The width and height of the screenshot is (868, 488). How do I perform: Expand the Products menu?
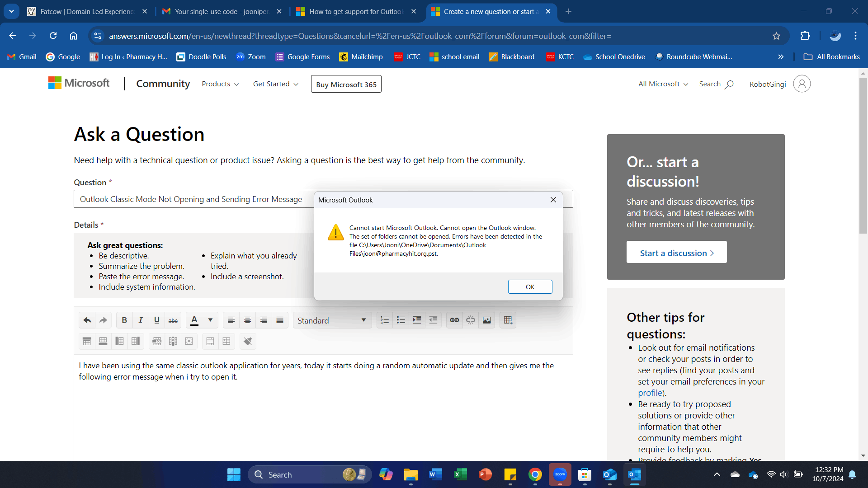(220, 84)
